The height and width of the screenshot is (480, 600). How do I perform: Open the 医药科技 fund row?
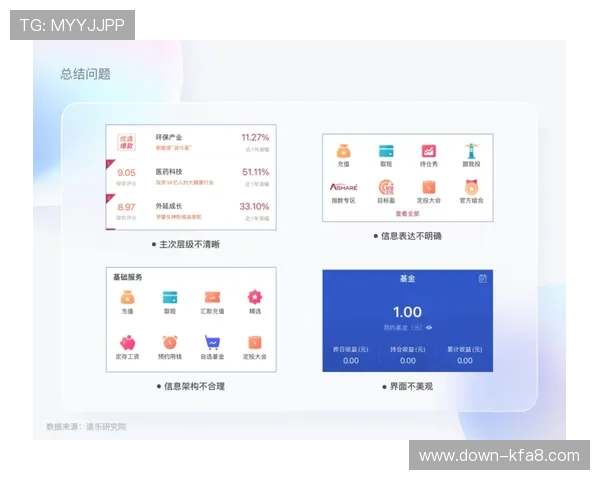point(191,176)
